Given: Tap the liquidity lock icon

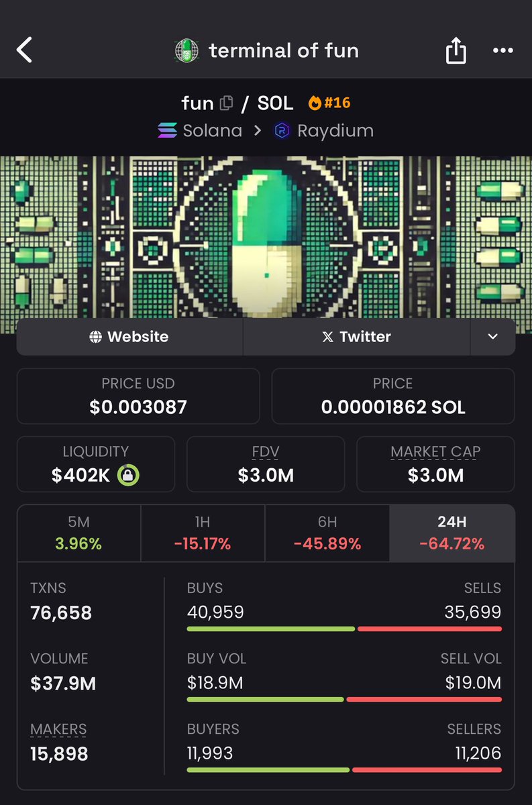Looking at the screenshot, I should pyautogui.click(x=128, y=476).
